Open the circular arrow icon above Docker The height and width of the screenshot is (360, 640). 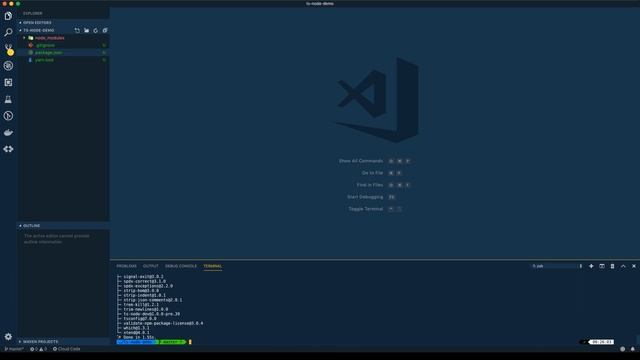pos(8,116)
